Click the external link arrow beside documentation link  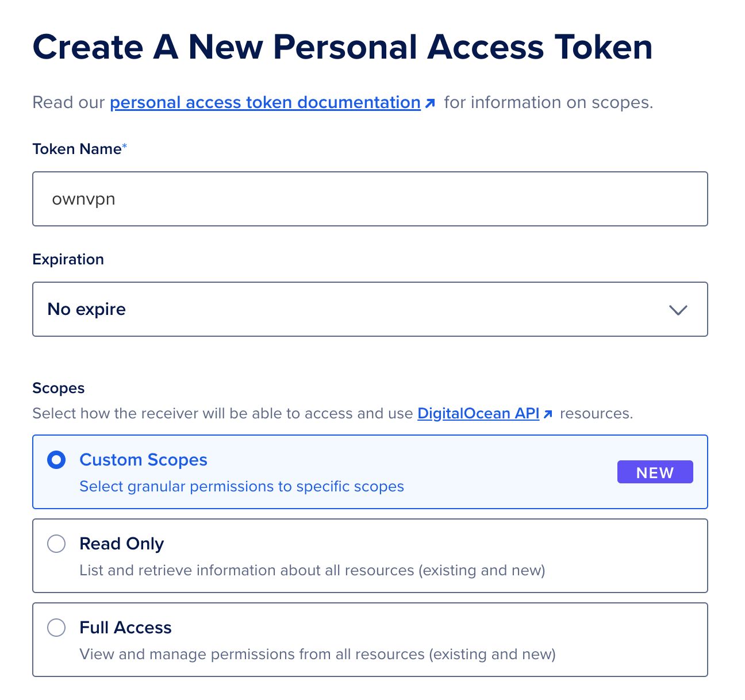pyautogui.click(x=431, y=102)
